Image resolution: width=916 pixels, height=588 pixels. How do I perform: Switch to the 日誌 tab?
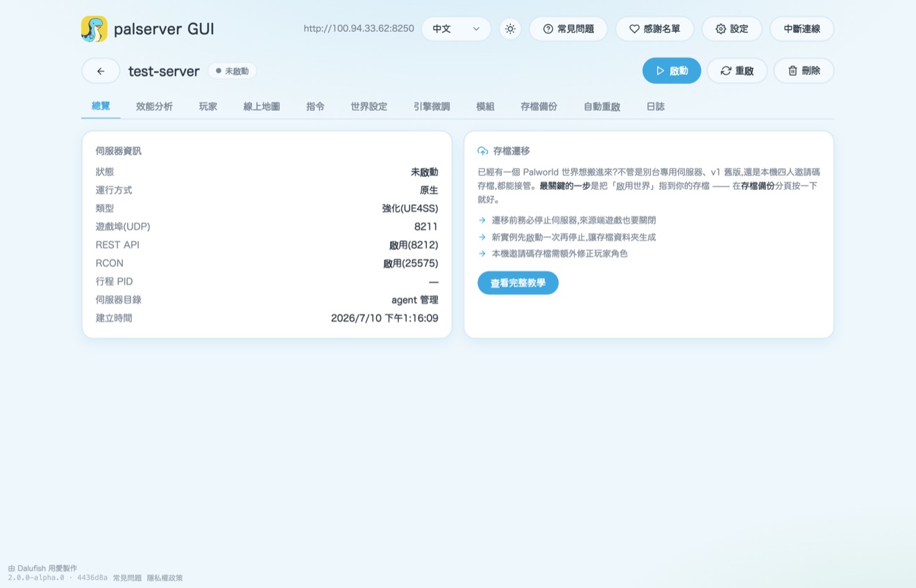point(655,107)
